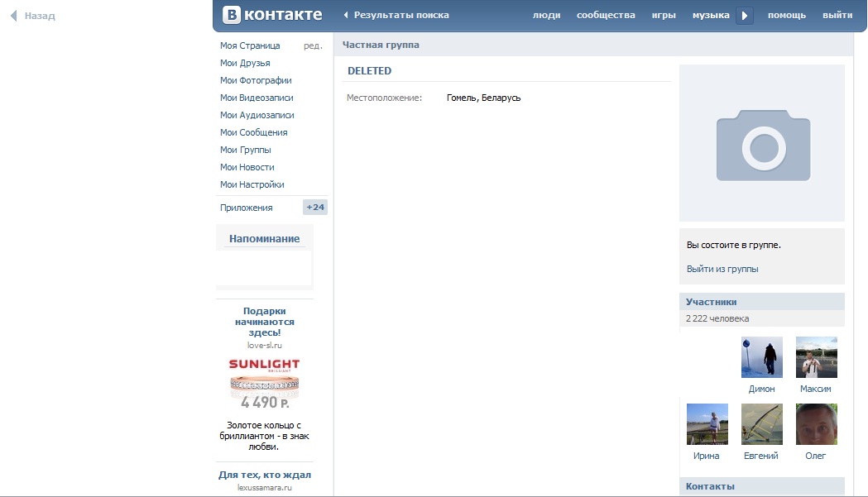
Task: Open Мои Настройки in sidebar
Action: click(252, 184)
